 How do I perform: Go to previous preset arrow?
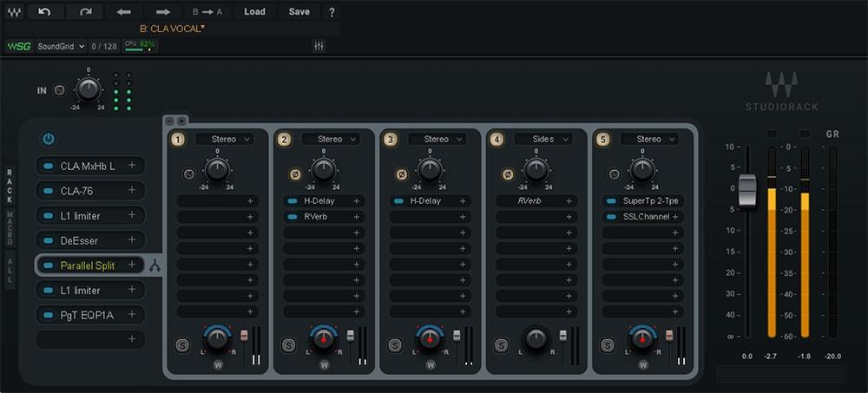click(124, 11)
